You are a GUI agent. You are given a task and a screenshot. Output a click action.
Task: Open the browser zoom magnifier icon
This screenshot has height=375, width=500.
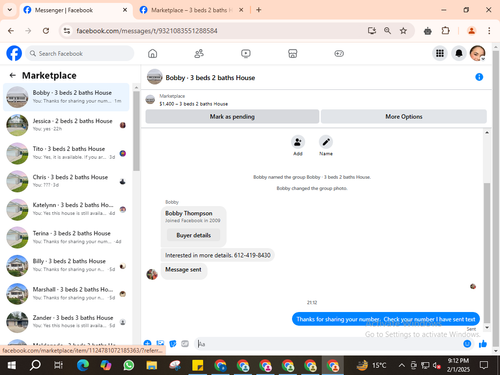pos(387,31)
